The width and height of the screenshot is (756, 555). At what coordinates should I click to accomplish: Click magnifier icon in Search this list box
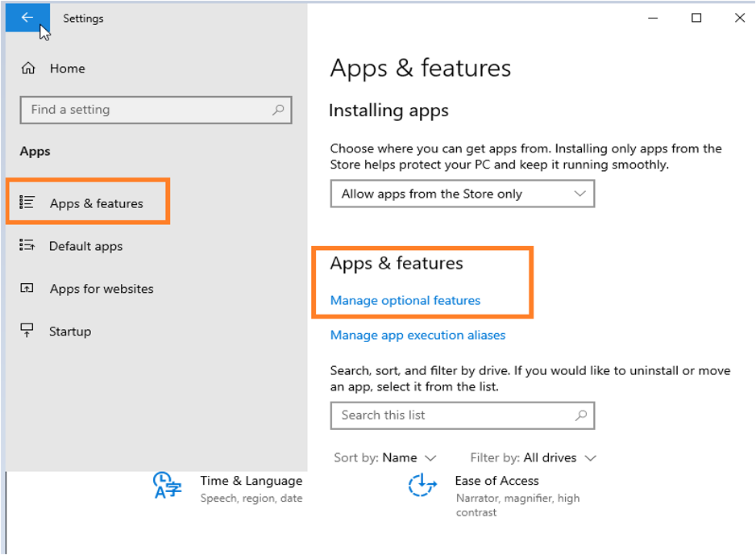[x=580, y=415]
